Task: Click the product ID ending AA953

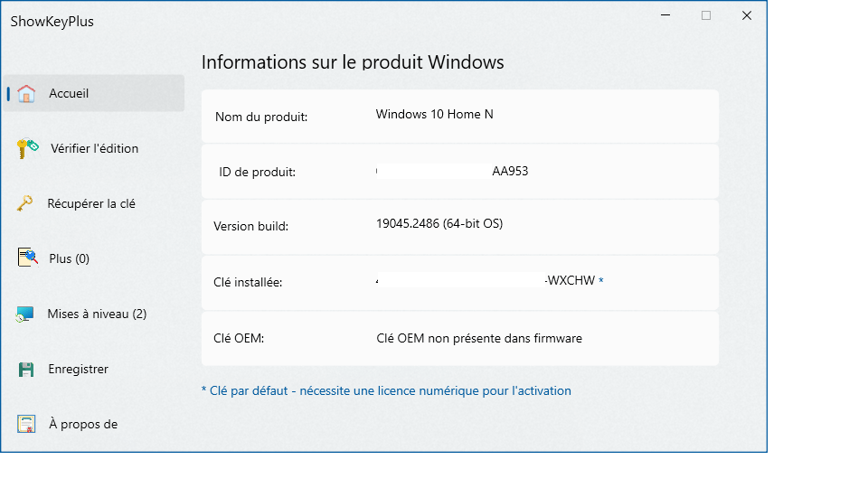Action: click(x=452, y=171)
